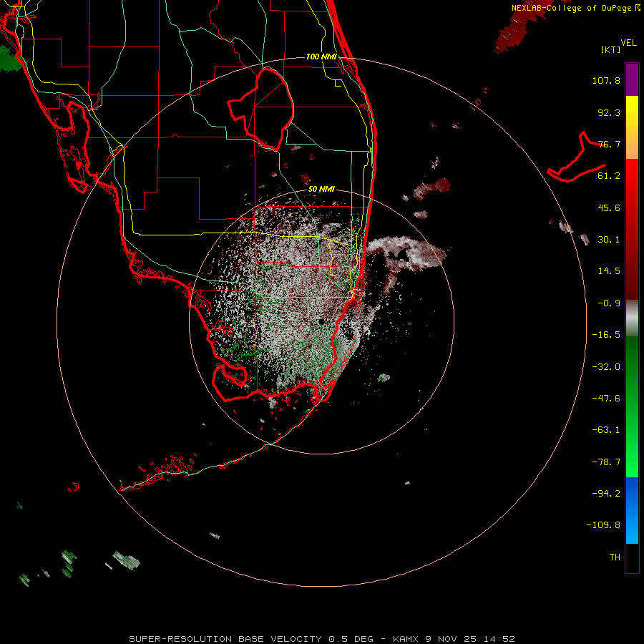Click the 76.7 legend value

[x=609, y=144]
